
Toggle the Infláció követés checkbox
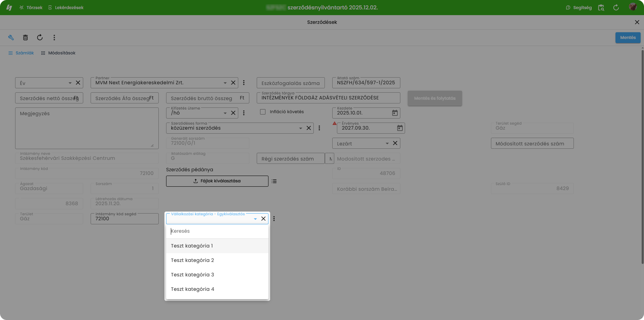[x=263, y=112]
